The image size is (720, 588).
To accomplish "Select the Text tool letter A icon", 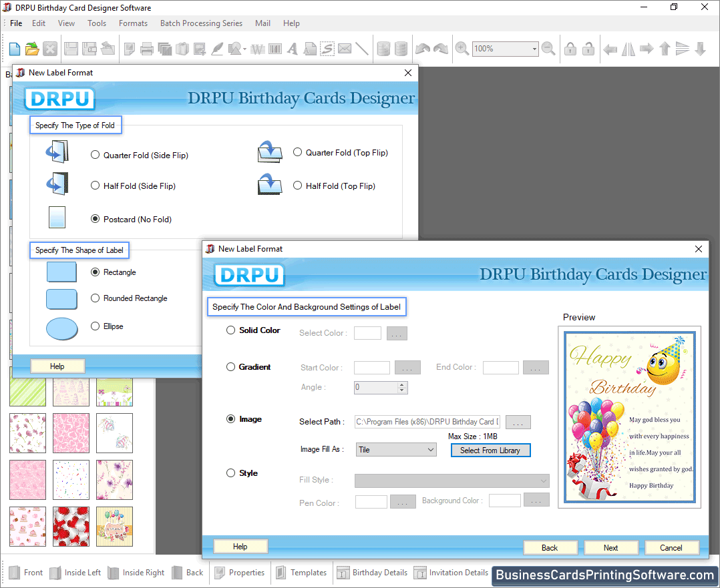I will 292,49.
